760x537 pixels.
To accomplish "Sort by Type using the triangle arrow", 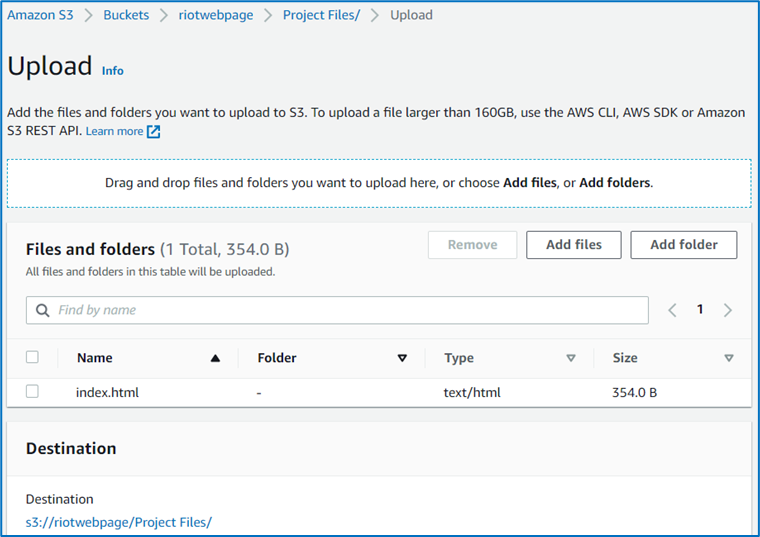I will 571,358.
